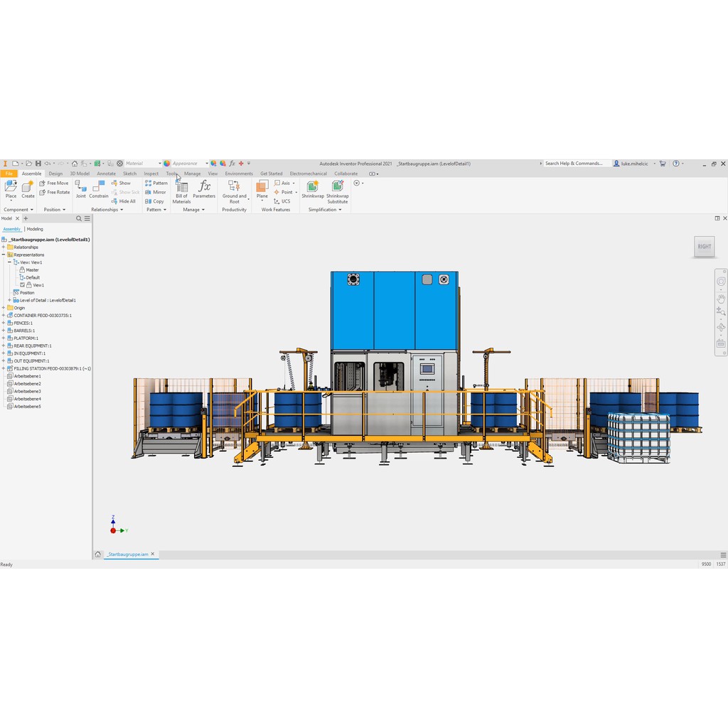Select the Joint tool
The image size is (728, 728).
pos(80,187)
